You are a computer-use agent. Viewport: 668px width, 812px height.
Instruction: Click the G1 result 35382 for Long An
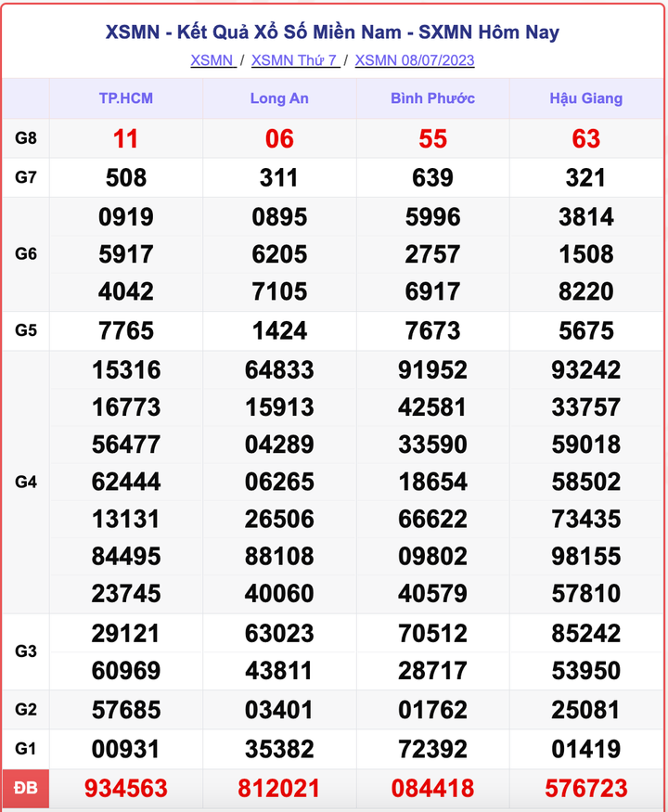[279, 748]
